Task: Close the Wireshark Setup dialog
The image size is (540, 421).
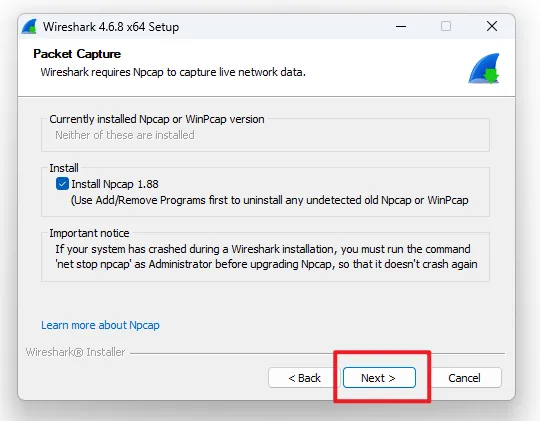Action: coord(492,26)
